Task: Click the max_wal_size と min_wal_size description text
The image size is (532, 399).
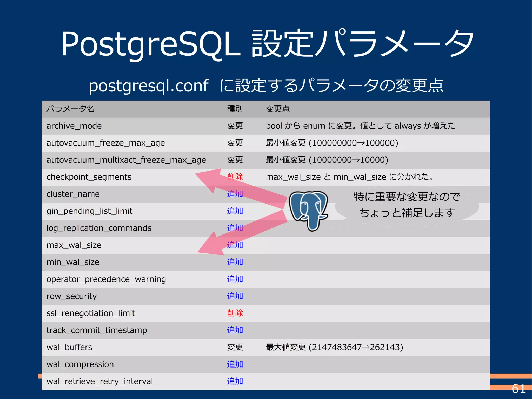Action: (x=349, y=177)
